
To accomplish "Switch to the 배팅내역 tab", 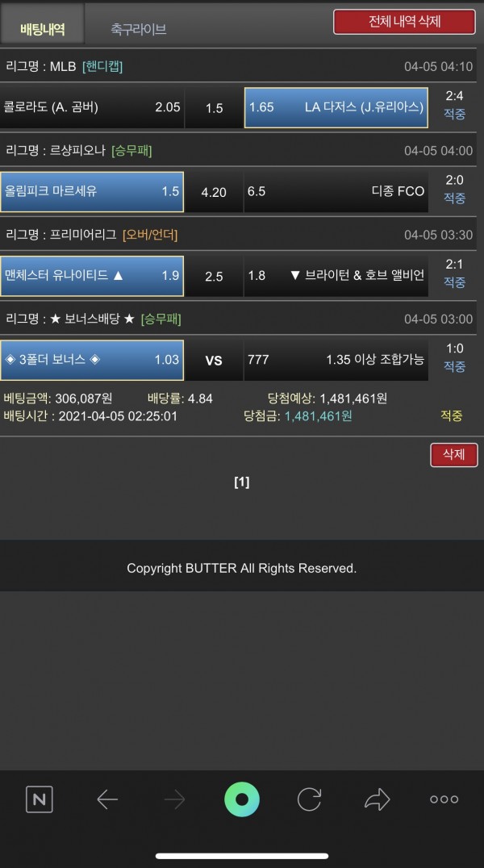I will click(x=42, y=28).
